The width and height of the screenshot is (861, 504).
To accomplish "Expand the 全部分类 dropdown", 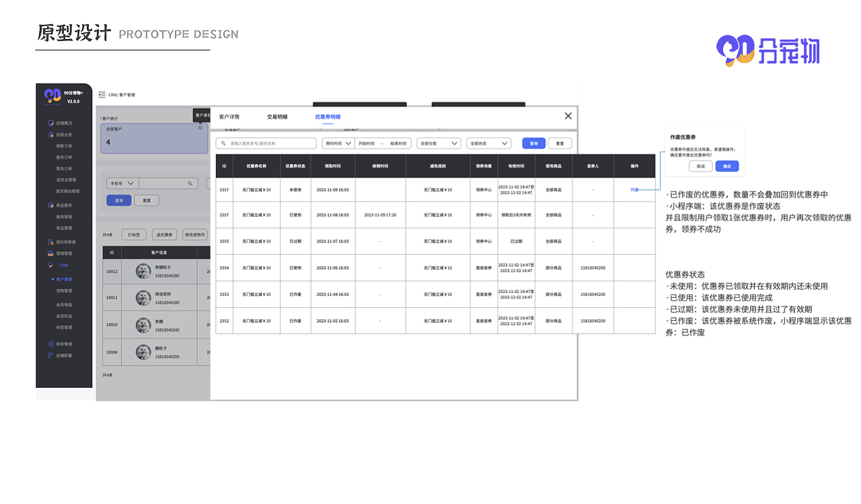I will point(439,143).
